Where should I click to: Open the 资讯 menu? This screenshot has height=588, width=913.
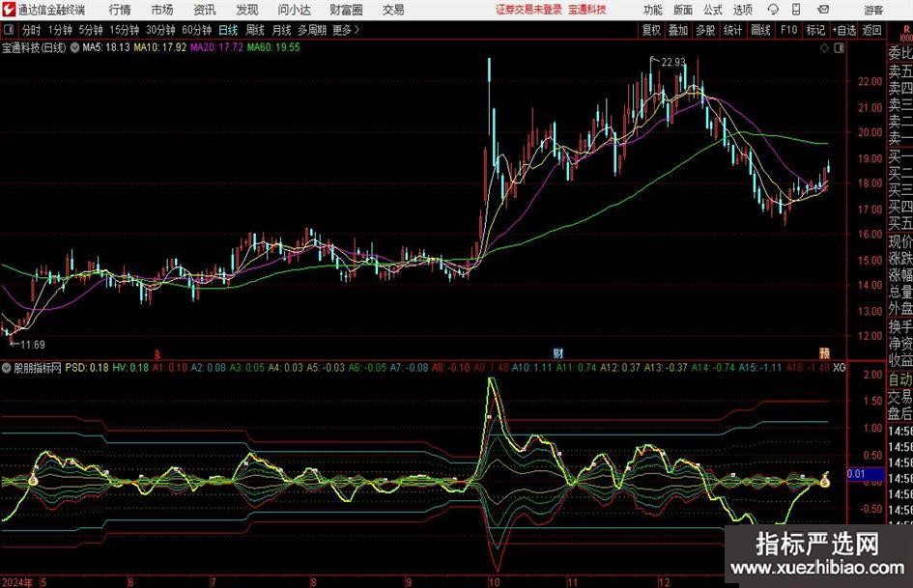pos(205,10)
